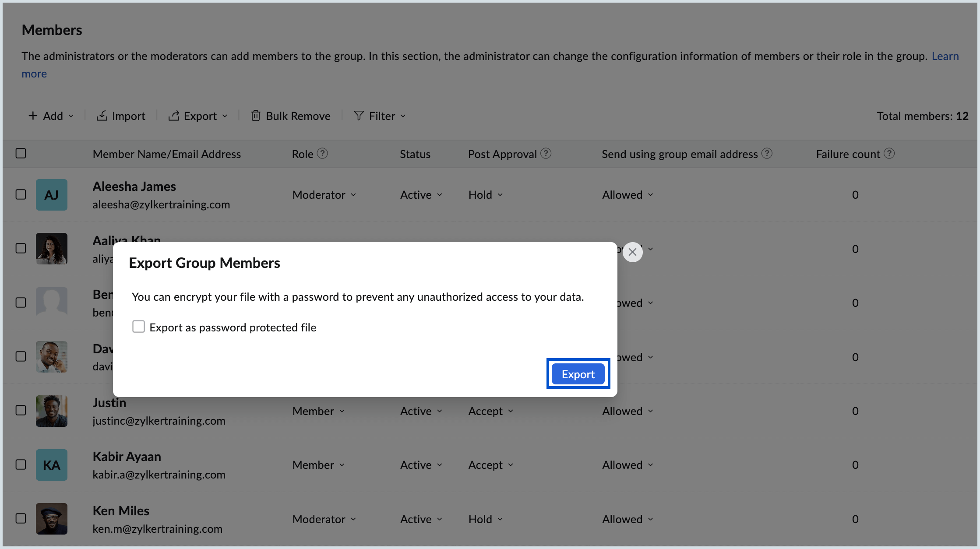Click the blue Export button

pyautogui.click(x=578, y=374)
